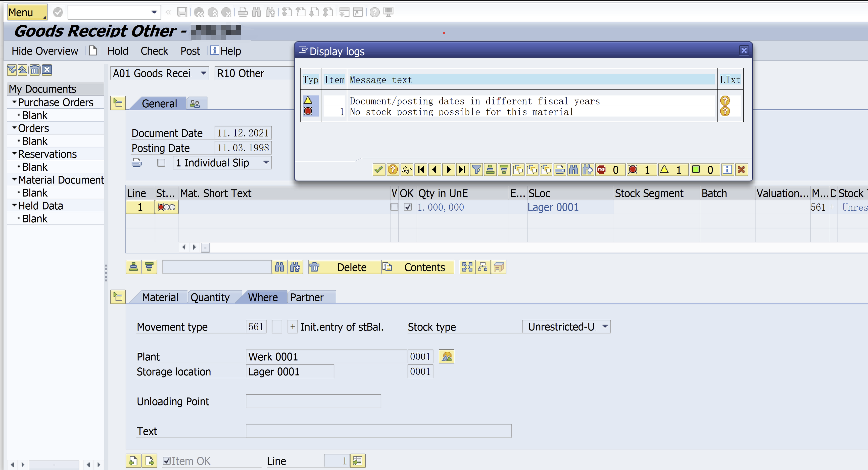868x470 pixels.
Task: Show only error messages with red circle counter
Action: click(x=642, y=169)
